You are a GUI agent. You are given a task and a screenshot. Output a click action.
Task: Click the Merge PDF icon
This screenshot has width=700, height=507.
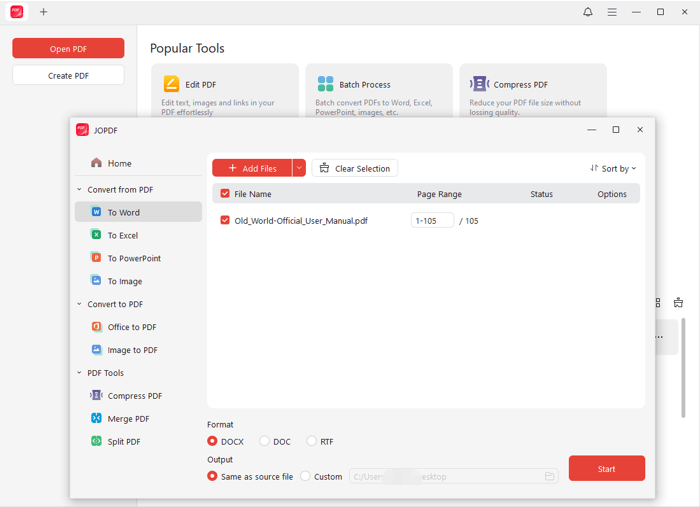(96, 418)
